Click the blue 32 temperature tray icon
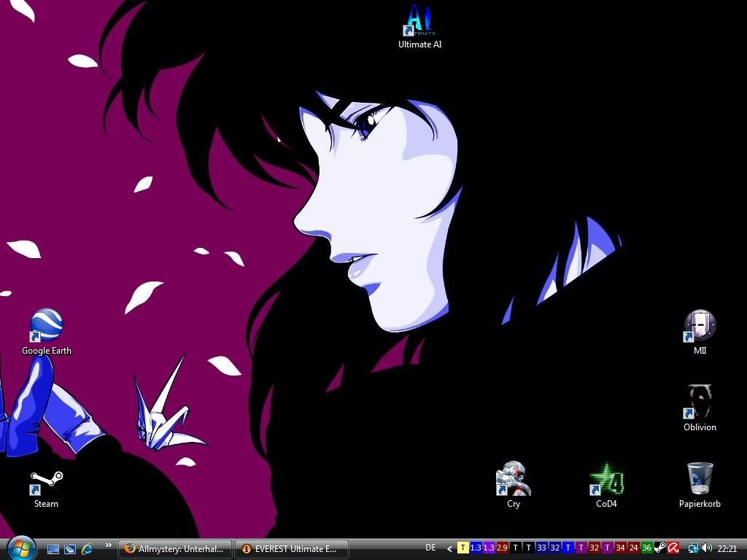747x560 pixels. coord(554,548)
